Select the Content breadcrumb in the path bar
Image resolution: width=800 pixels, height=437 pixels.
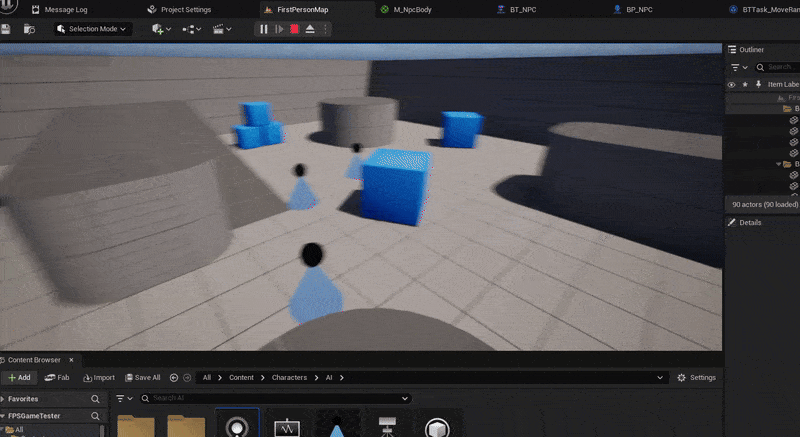(x=241, y=378)
